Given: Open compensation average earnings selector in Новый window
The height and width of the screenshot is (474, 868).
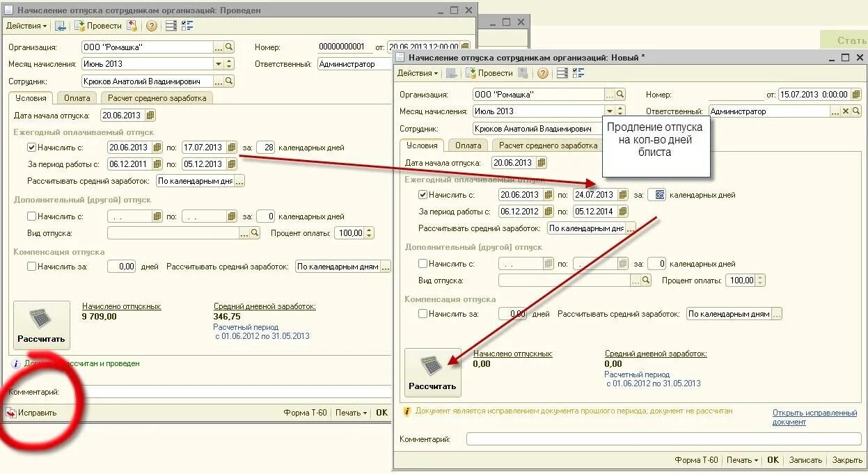Looking at the screenshot, I should pos(777,314).
